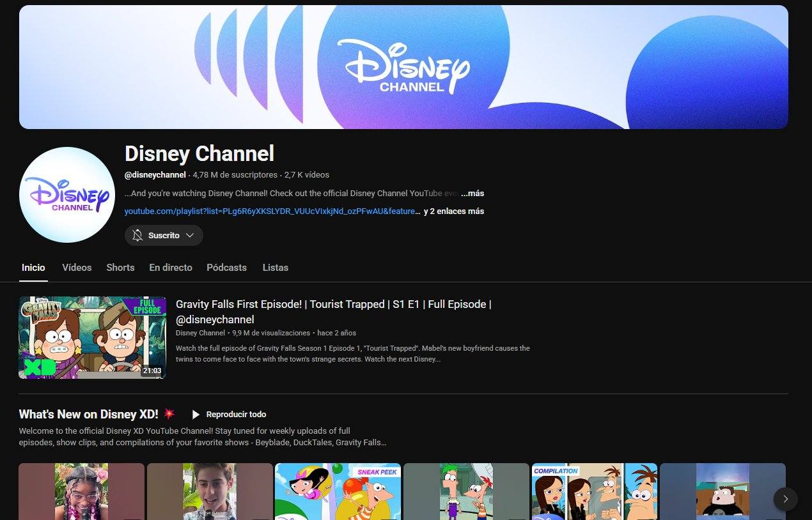
Task: Click the Disney Channel profile avatar
Action: [67, 195]
